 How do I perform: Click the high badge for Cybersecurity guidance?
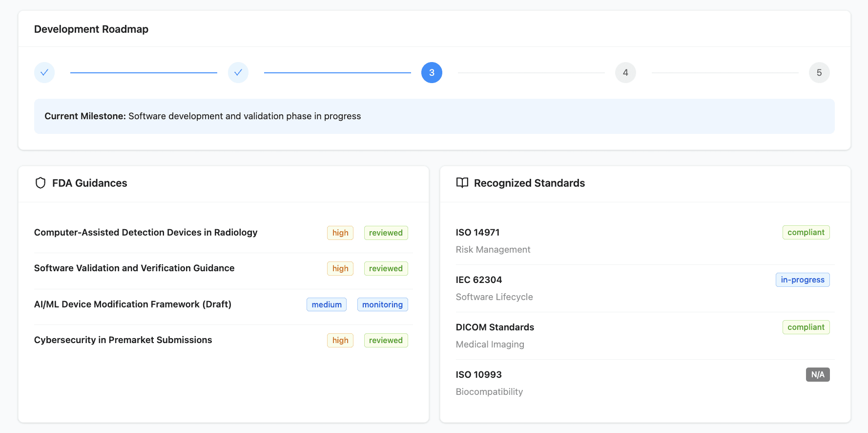(340, 341)
